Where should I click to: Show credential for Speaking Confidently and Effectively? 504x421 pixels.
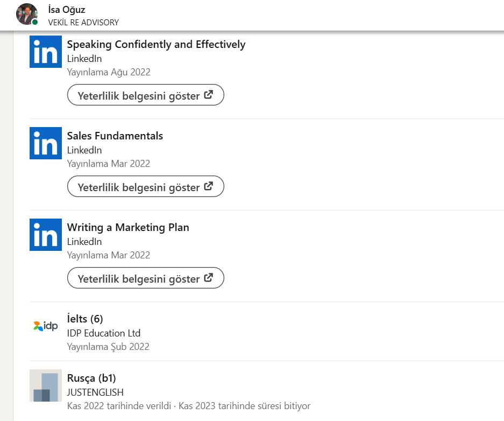click(x=145, y=96)
